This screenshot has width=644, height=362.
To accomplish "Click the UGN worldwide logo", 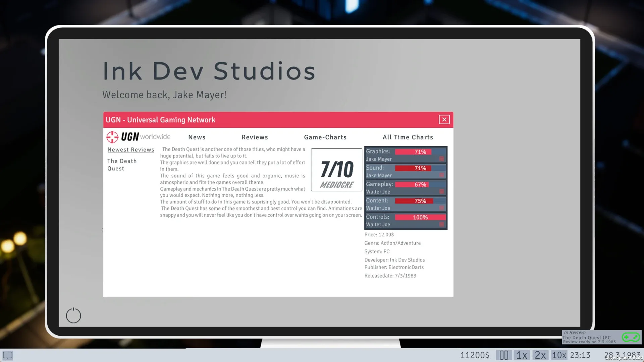I will 138,137.
